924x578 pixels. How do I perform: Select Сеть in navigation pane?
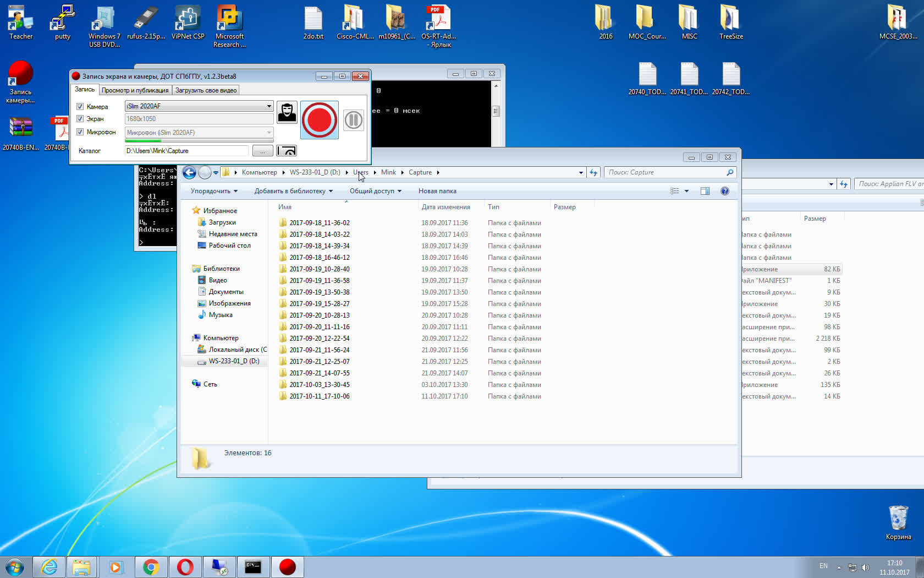[x=210, y=384]
